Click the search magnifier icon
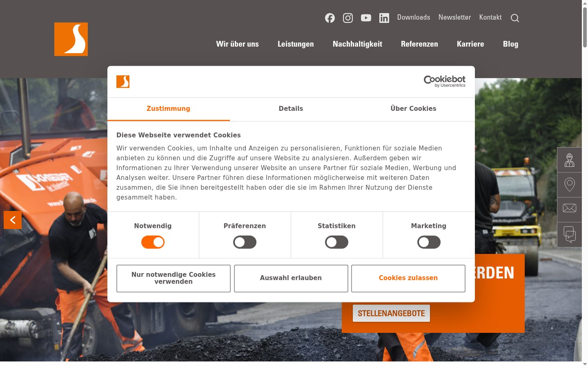 [x=515, y=18]
